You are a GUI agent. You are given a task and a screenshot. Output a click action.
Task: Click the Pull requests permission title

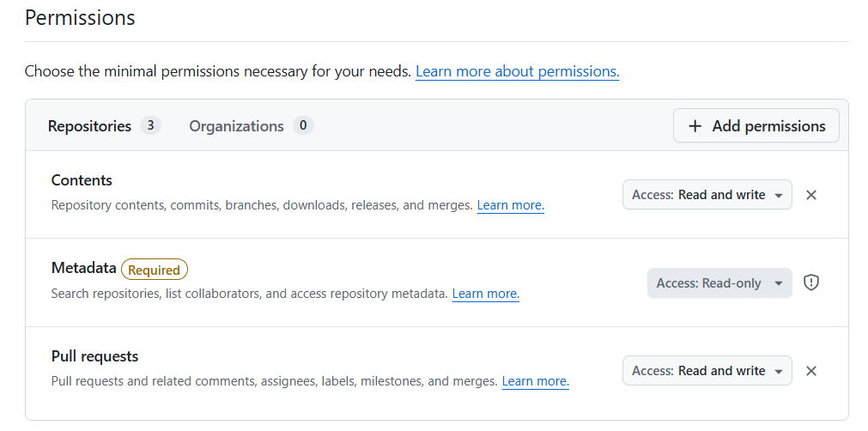[x=94, y=356]
